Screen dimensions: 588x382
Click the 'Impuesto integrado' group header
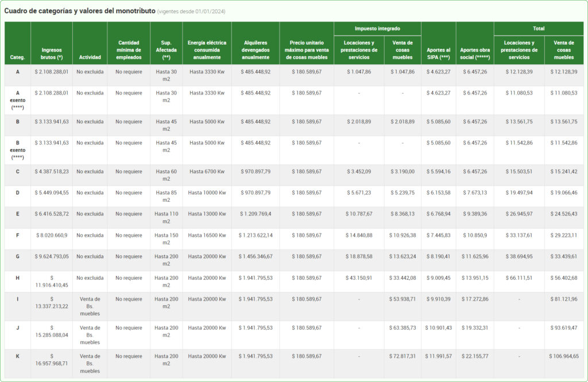click(x=377, y=29)
